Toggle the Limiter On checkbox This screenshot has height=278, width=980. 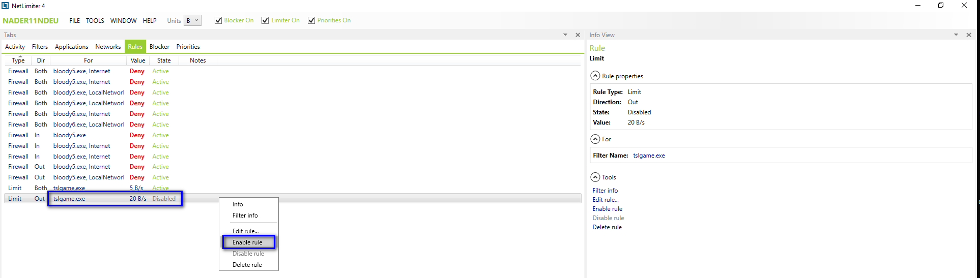pyautogui.click(x=265, y=20)
